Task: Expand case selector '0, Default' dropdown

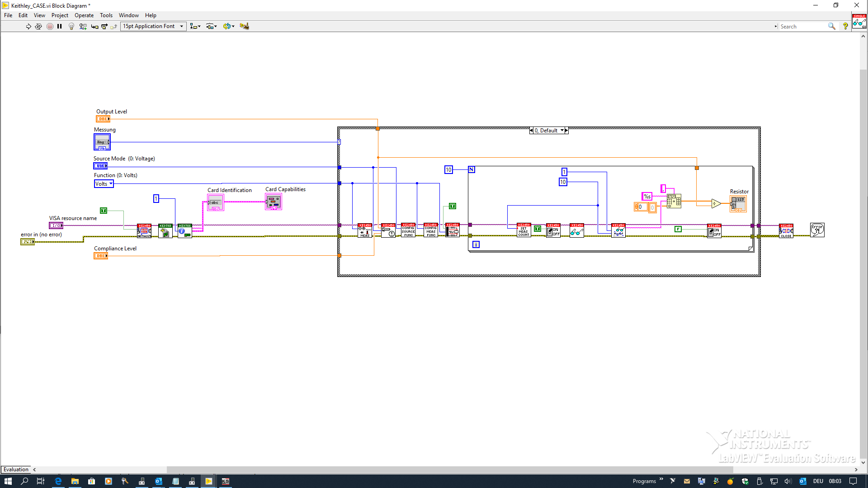Action: [x=562, y=131]
